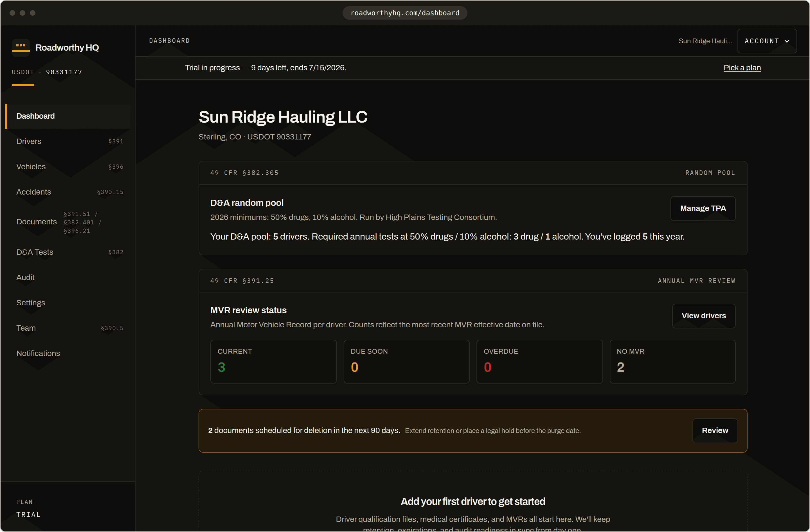Viewport: 810px width, 532px height.
Task: Select D&A Tests in sidebar
Action: [x=68, y=253]
